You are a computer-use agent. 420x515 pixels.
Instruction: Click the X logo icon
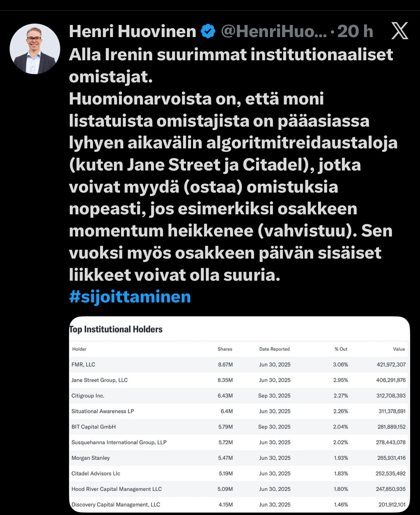[399, 31]
